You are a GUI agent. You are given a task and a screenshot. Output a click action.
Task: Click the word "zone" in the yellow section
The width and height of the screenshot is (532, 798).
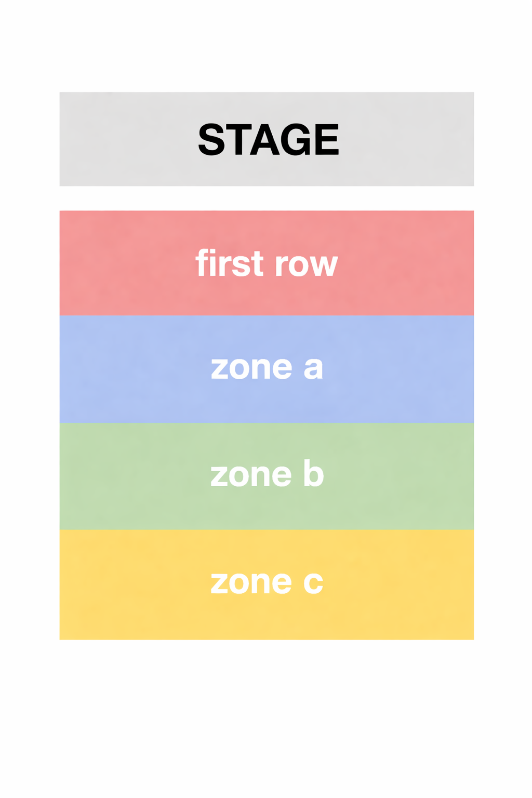coord(251,582)
